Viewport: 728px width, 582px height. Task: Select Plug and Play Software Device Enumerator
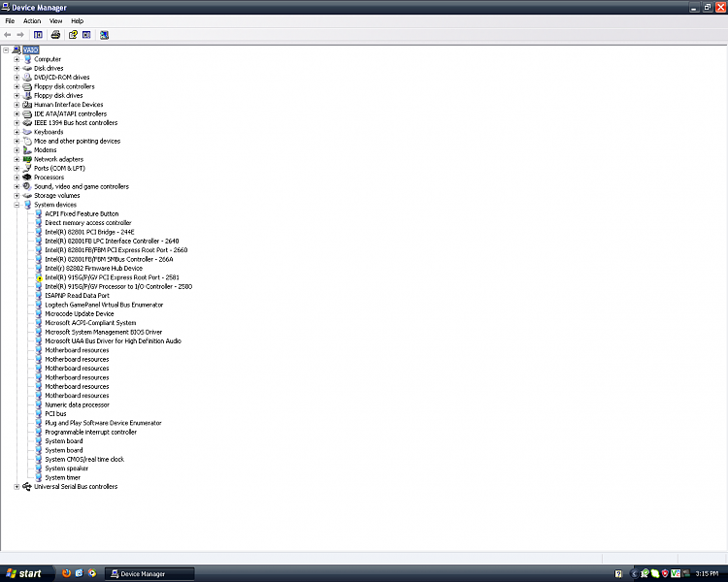(103, 423)
